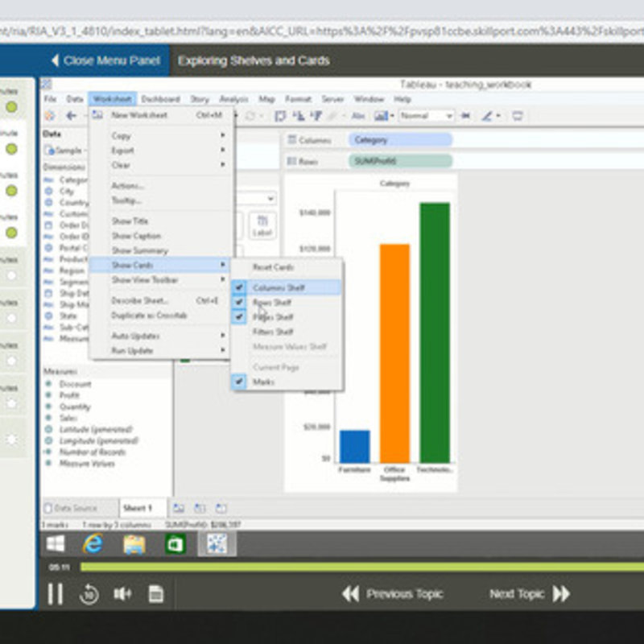Go to Previous Topic
Viewport: 644px width, 644px height.
[393, 594]
